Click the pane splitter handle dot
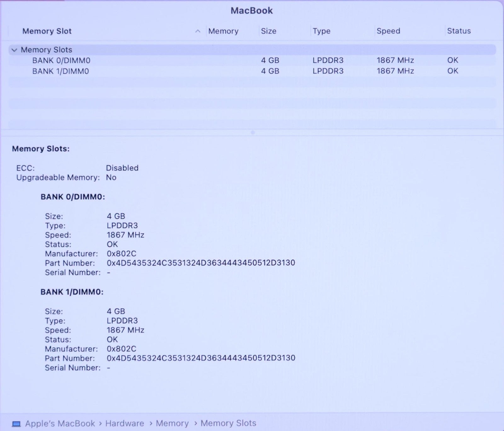The width and height of the screenshot is (504, 431). coord(253,133)
